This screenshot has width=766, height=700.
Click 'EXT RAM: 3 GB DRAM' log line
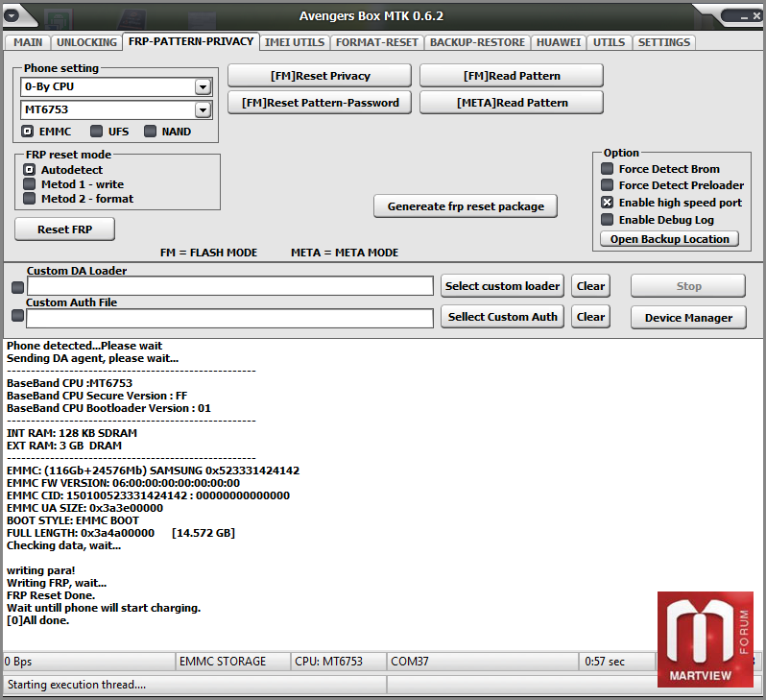click(x=64, y=446)
